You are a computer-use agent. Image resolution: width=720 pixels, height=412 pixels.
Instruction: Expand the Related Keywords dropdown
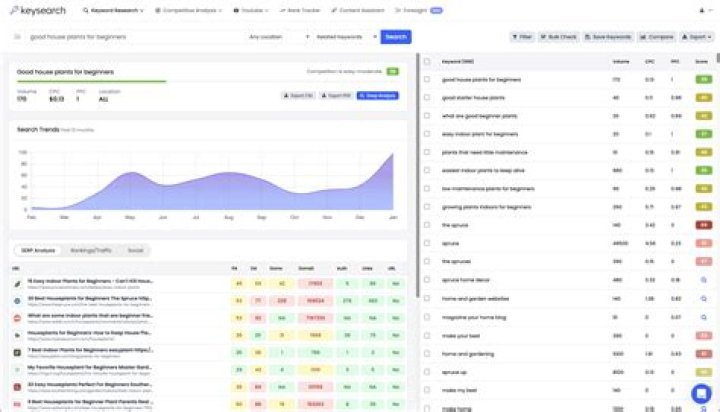(346, 37)
